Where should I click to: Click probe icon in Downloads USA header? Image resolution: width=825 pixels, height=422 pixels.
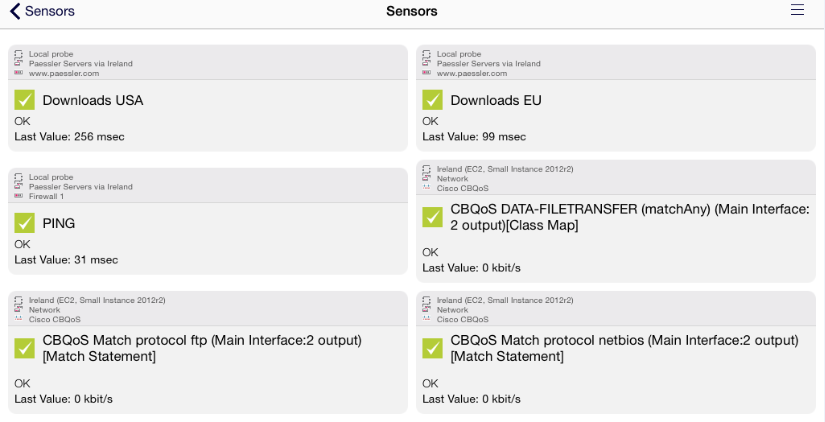18,54
